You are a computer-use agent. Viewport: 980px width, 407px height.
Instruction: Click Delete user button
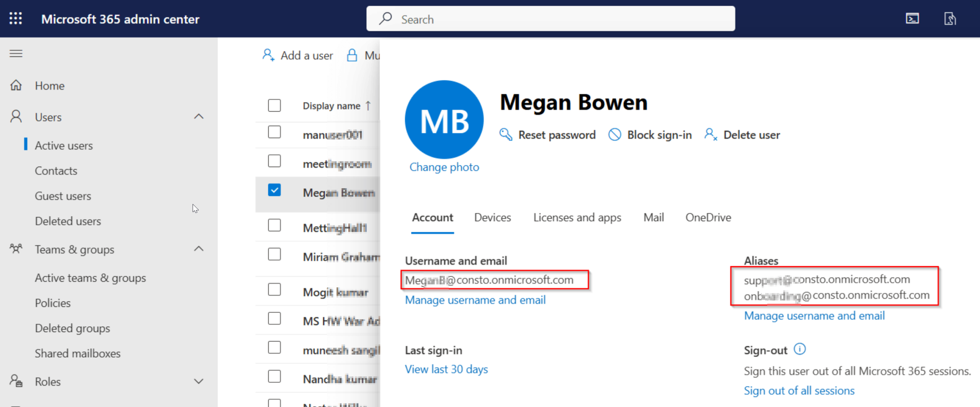pyautogui.click(x=742, y=135)
